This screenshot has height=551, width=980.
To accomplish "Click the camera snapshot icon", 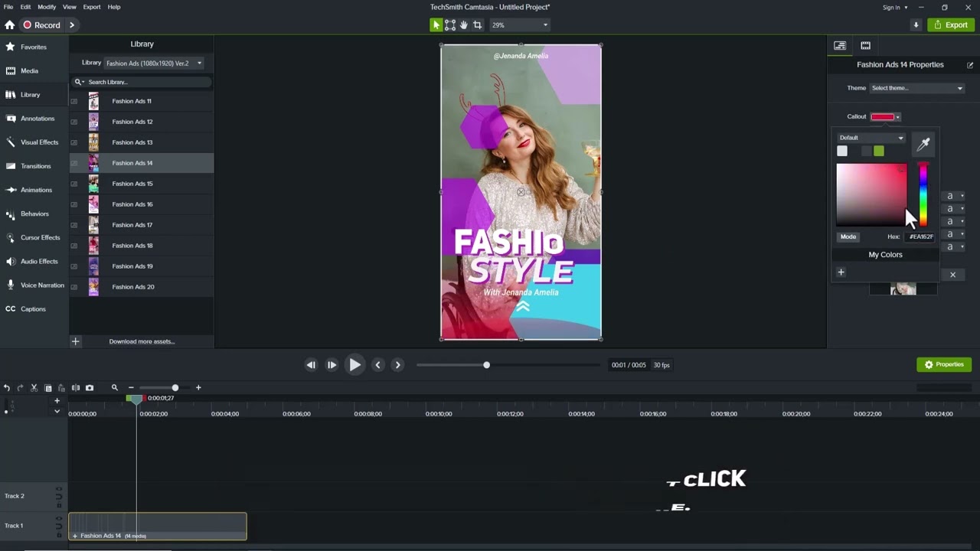I will coord(90,388).
